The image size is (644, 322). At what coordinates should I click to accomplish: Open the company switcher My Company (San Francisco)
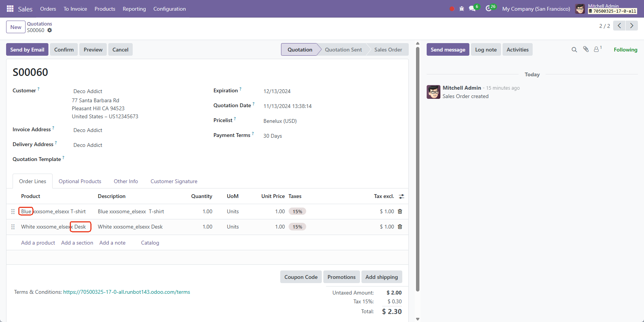(x=536, y=9)
